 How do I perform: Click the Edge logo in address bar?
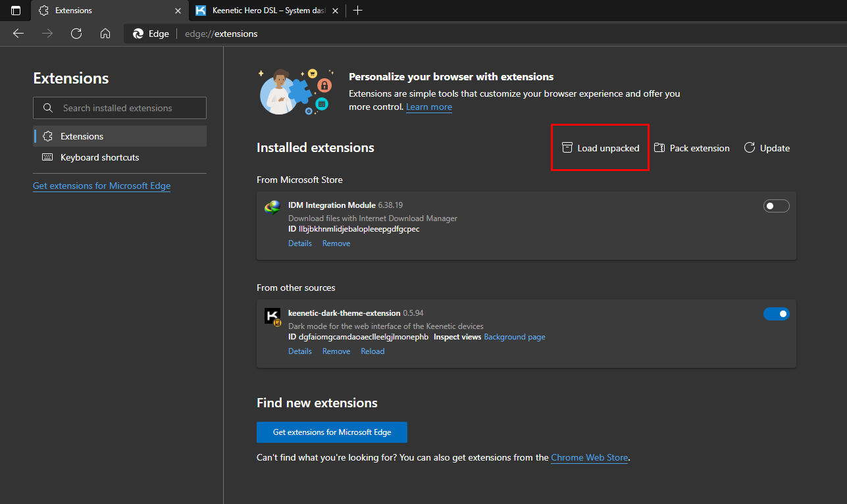138,34
